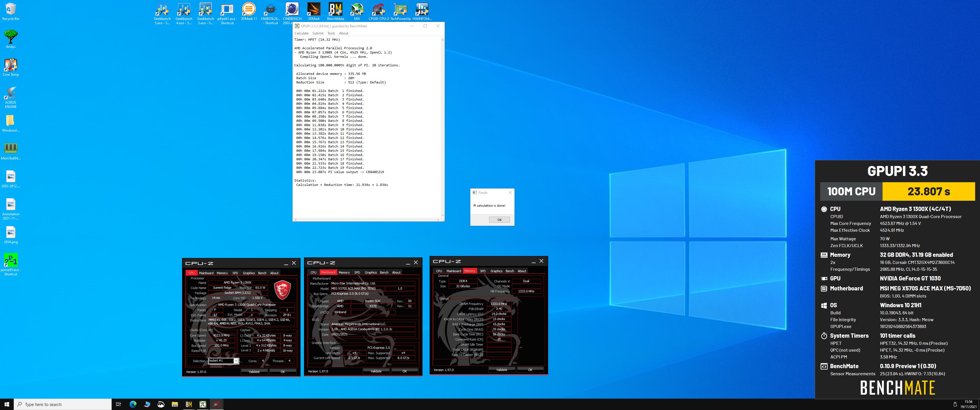Open the Calculate menu in GPUPI

coord(301,34)
